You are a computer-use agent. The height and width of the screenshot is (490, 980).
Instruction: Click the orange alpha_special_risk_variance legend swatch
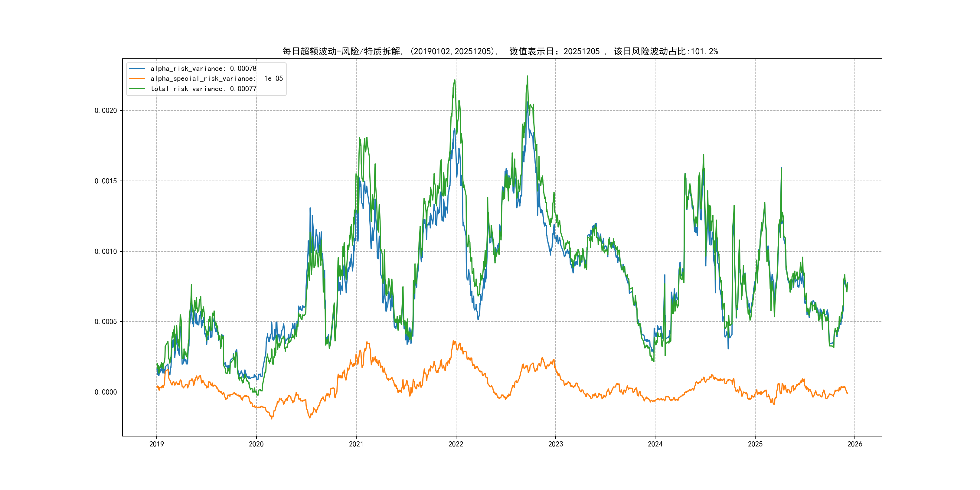(x=137, y=79)
